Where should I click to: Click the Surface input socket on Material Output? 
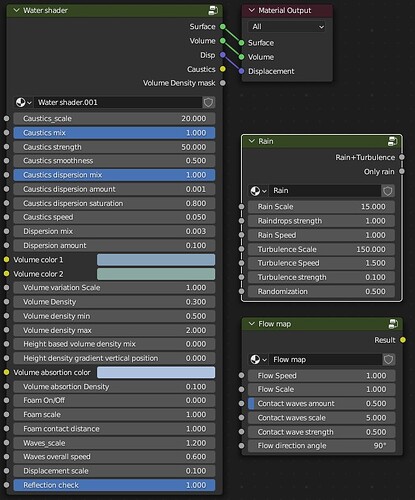point(241,43)
